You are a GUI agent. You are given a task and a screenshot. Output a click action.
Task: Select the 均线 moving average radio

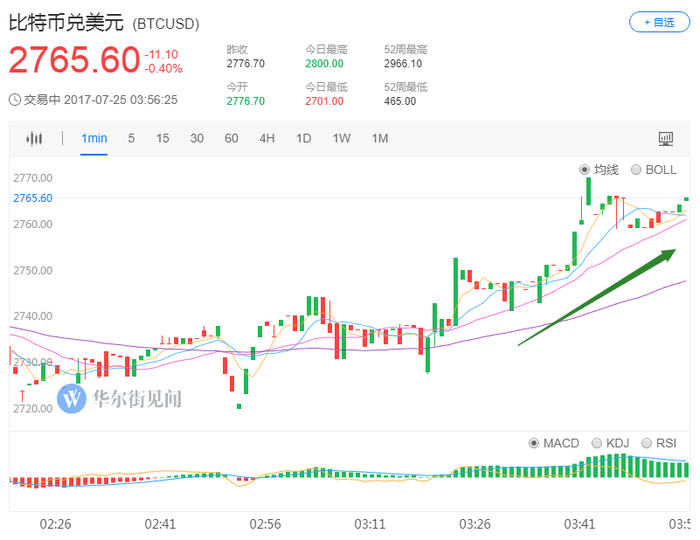click(585, 170)
